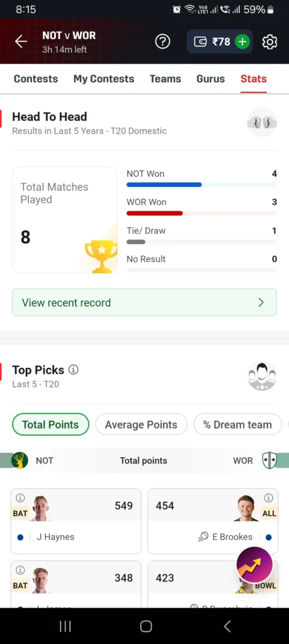Tap the Top Picks info icon
This screenshot has height=644, width=289.
point(73,370)
